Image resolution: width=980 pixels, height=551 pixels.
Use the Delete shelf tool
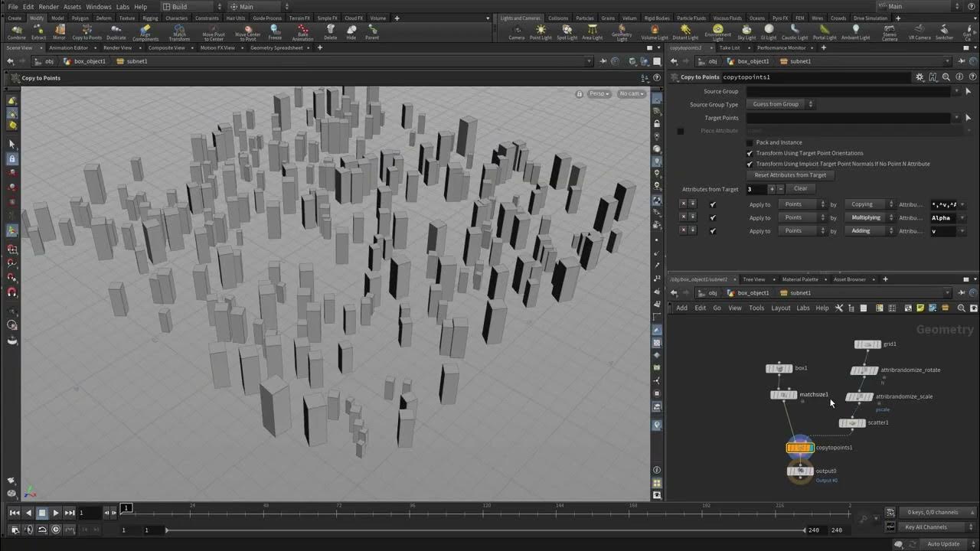330,31
